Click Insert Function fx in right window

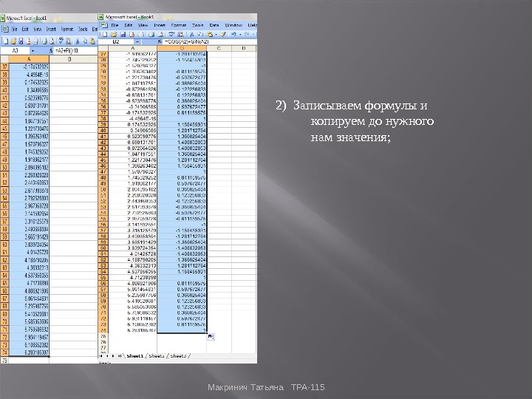[160, 41]
